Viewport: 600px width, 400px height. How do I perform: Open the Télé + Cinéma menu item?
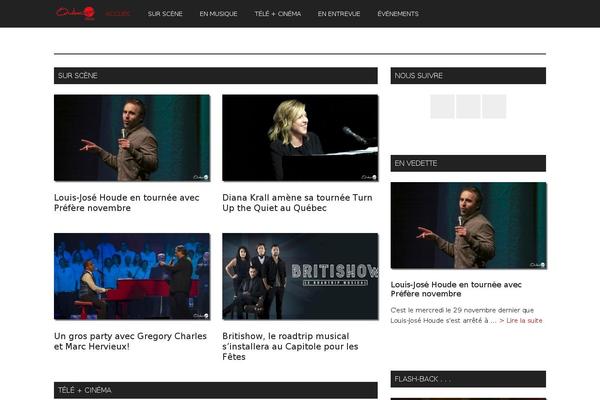(277, 14)
